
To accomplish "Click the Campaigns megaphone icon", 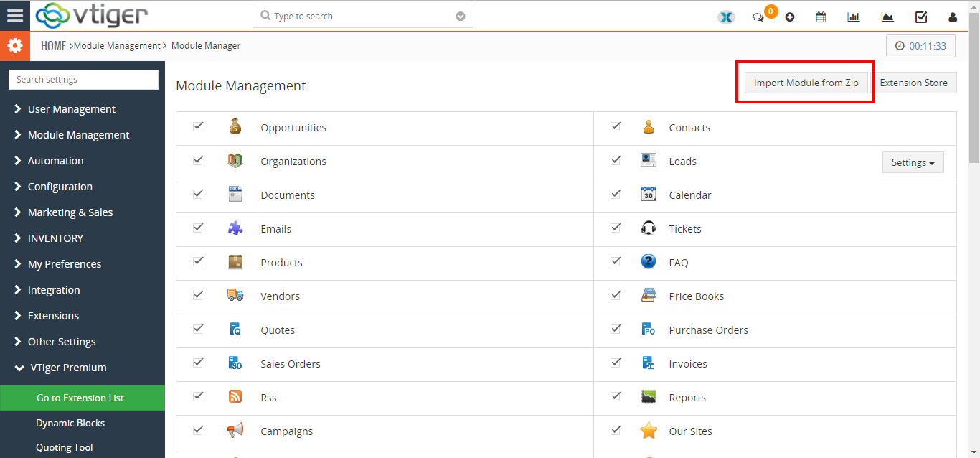I will point(235,431).
